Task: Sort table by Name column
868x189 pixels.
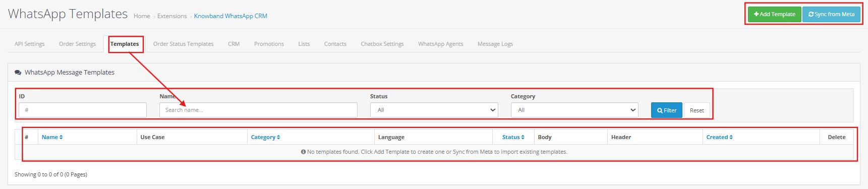Action: [x=52, y=137]
